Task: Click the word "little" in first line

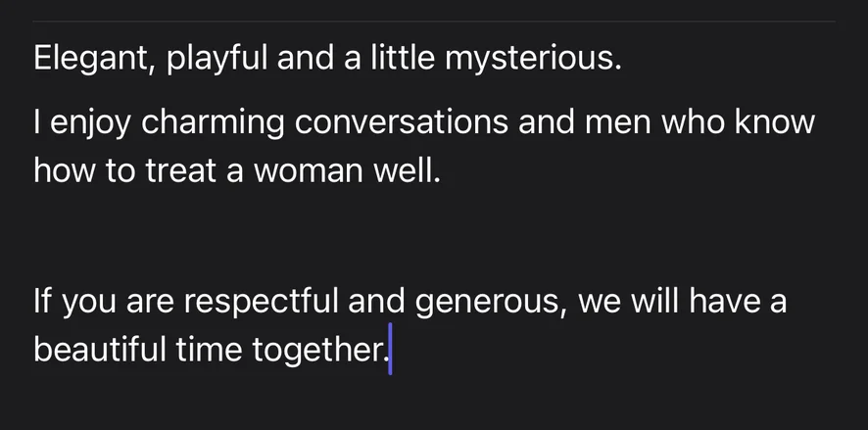Action: pyautogui.click(x=402, y=59)
